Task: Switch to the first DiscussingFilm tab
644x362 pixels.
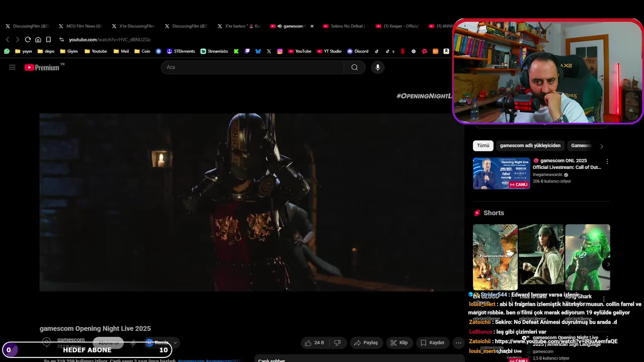Action: (x=27, y=26)
